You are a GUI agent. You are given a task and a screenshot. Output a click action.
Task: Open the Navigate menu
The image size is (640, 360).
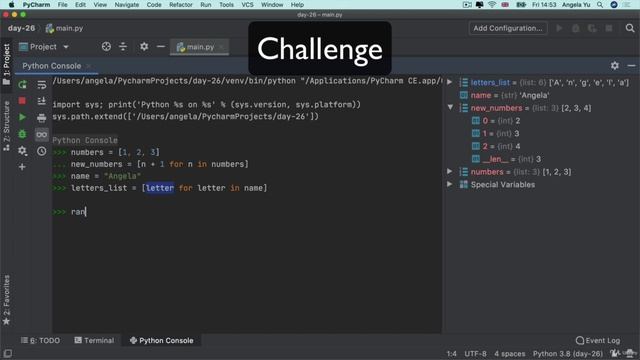coord(127,4)
